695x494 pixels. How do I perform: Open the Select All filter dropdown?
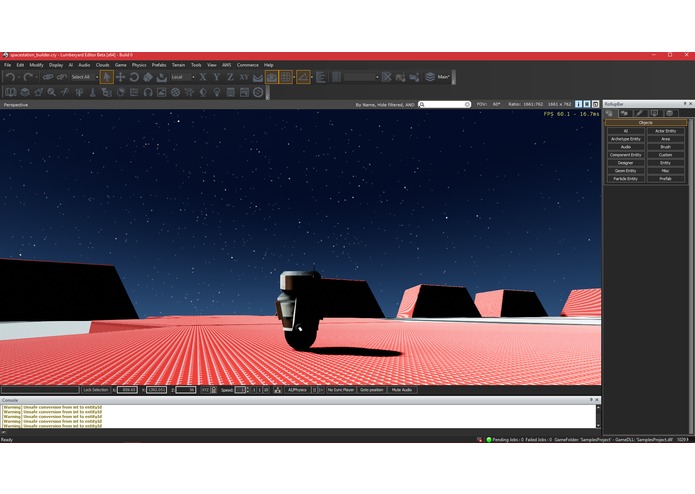(84, 77)
